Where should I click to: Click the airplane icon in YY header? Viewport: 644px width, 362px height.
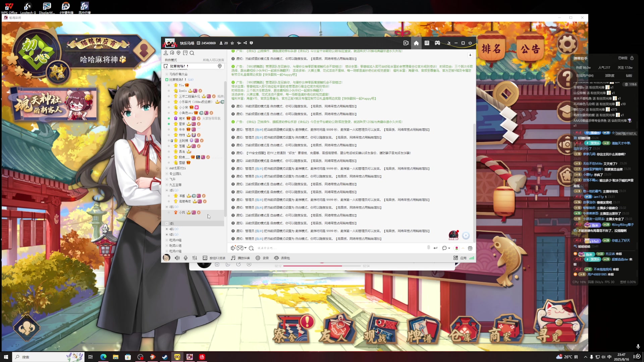click(239, 43)
